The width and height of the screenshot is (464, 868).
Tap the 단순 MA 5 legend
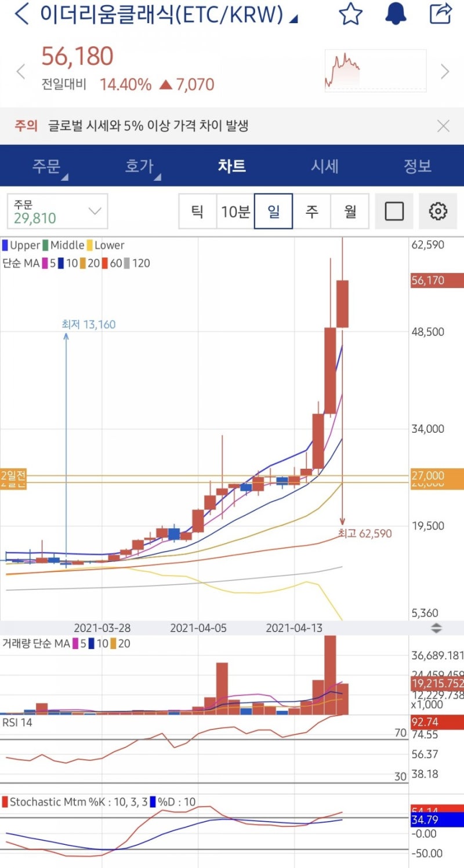(x=48, y=263)
